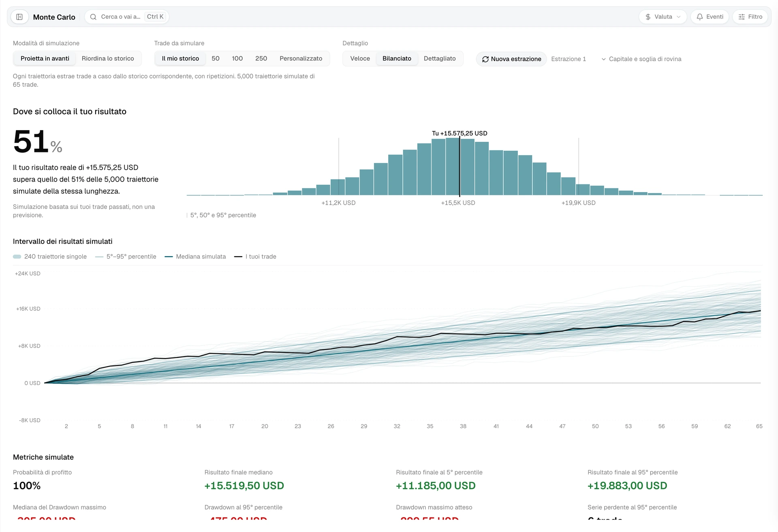This screenshot has height=532, width=778.
Task: Select Riordina lo storico mode
Action: pos(108,59)
